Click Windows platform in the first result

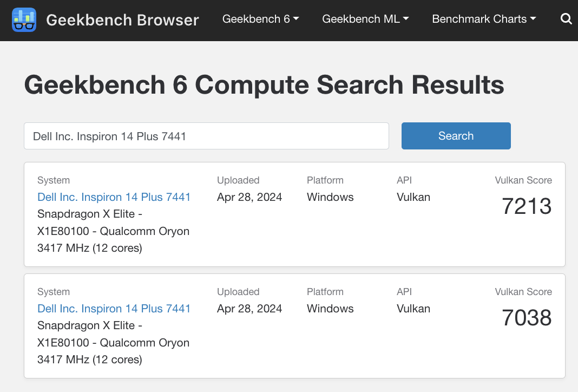pos(330,197)
